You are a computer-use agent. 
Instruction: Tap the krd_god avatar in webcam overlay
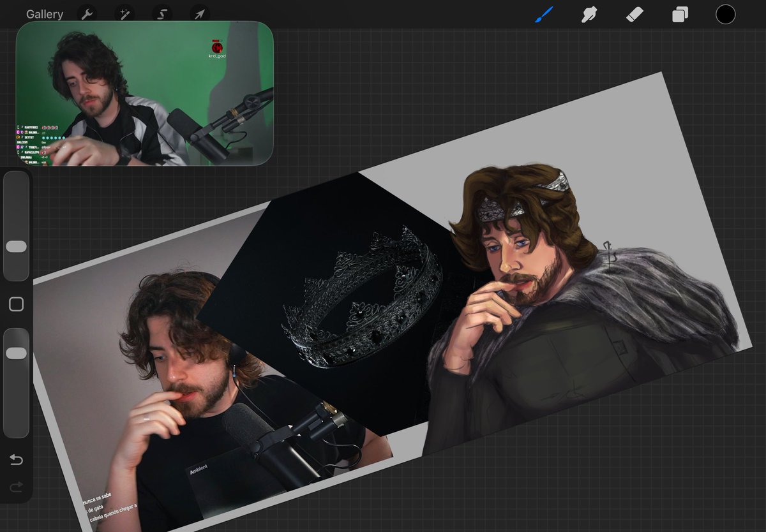(x=218, y=48)
